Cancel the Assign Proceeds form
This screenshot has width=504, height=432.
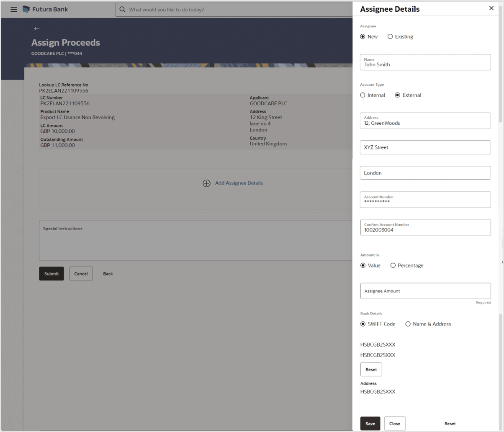click(x=81, y=273)
